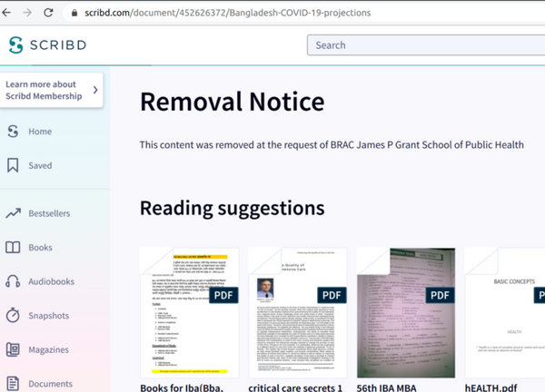Screen dimensions: 545x392
Task: Reload the page with the refresh icon
Action: [48, 13]
